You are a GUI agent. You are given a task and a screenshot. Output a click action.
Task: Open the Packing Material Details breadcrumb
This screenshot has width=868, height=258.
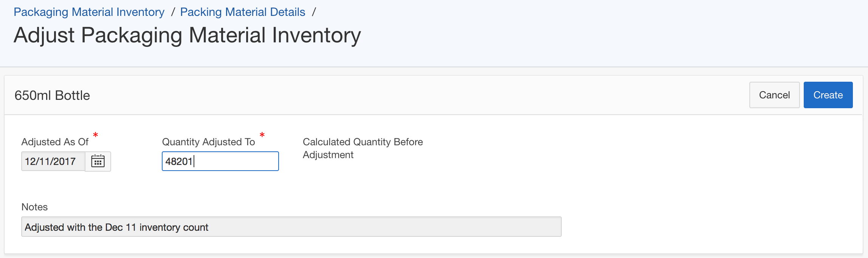[243, 12]
